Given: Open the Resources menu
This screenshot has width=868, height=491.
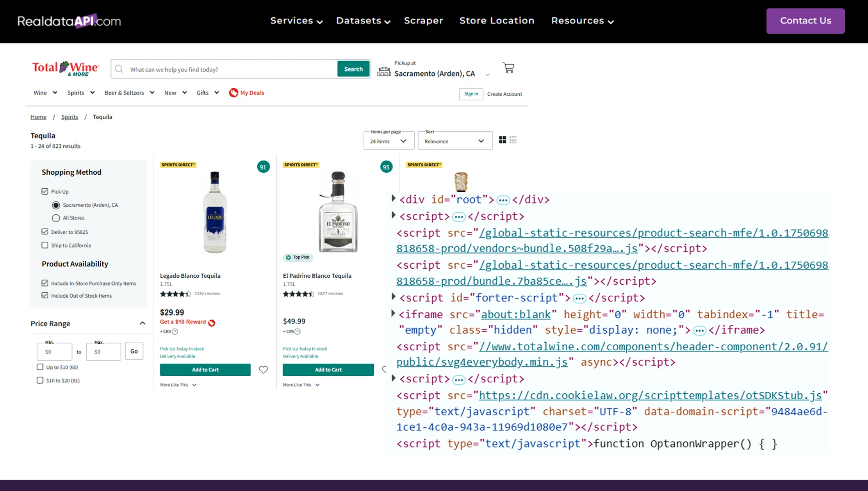Looking at the screenshot, I should [x=582, y=21].
